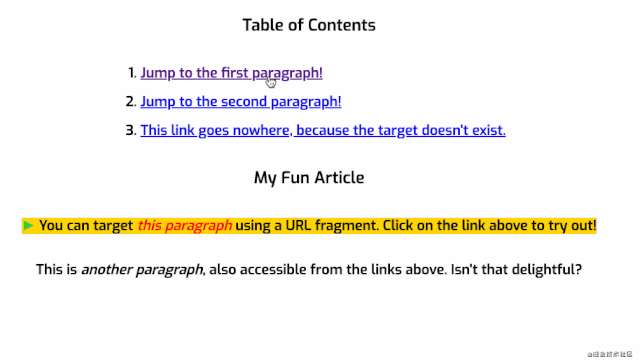Viewport: 640px width, 364px height.
Task: Click 'Click on the link above to try out!'
Action: pos(489,226)
